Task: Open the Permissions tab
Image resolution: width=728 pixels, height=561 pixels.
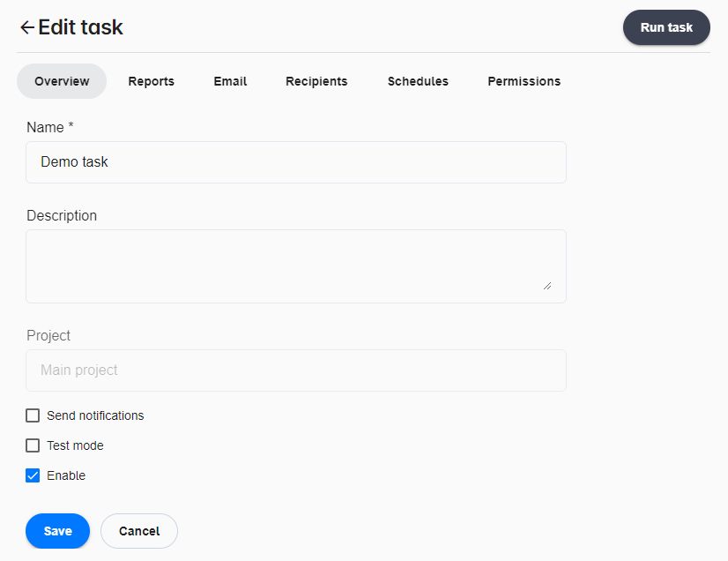Action: (x=524, y=81)
